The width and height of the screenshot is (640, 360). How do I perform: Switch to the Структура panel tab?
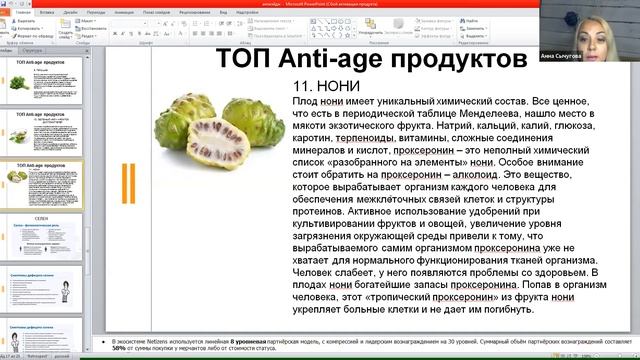pyautogui.click(x=32, y=51)
